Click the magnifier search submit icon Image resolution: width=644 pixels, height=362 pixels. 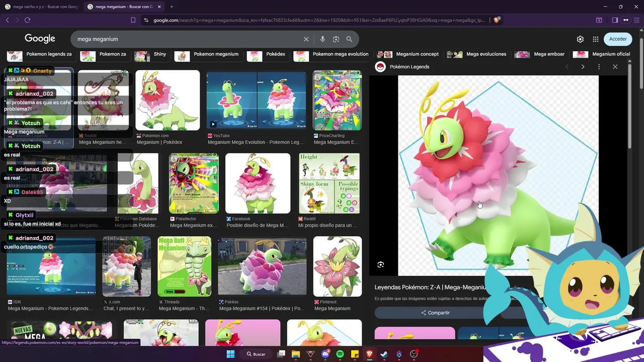click(x=349, y=39)
